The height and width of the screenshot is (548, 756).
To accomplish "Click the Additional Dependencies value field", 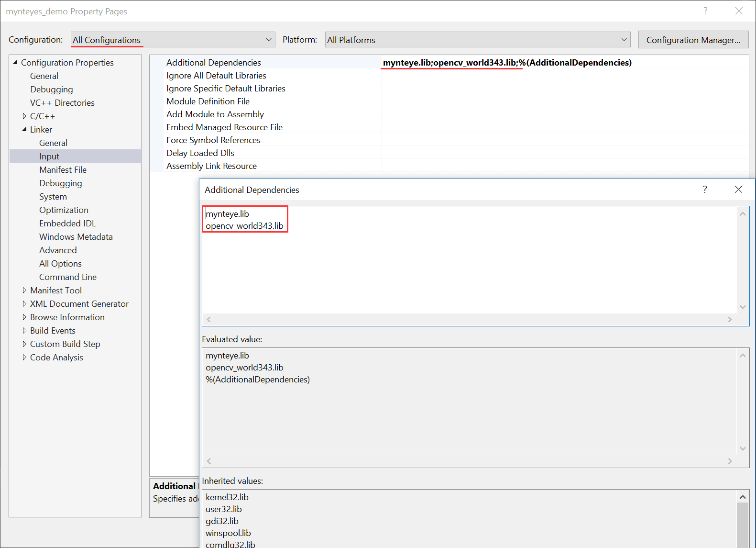I will click(x=565, y=63).
